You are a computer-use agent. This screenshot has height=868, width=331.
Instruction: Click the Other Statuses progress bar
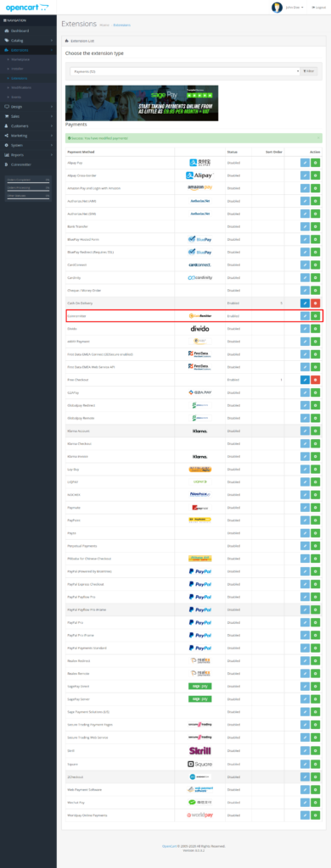click(28, 198)
